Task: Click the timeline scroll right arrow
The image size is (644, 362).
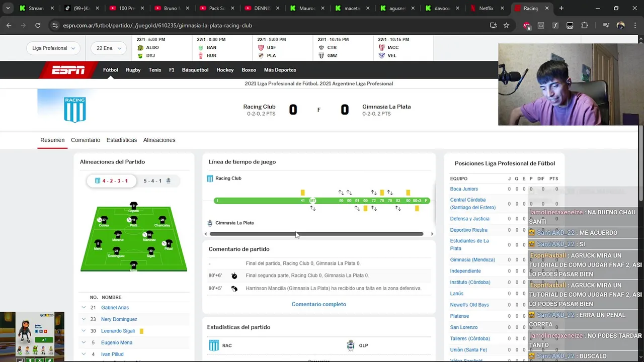Action: tap(432, 234)
